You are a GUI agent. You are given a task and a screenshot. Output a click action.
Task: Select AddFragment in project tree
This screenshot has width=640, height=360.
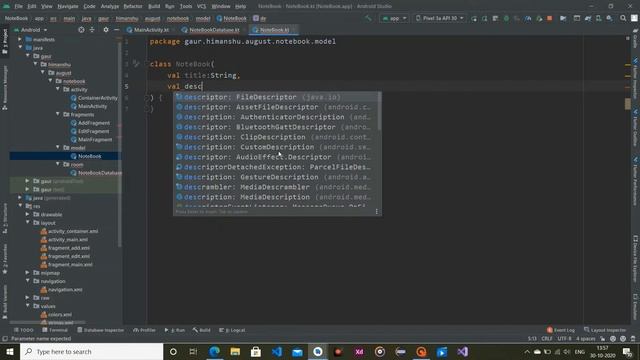(x=90, y=123)
